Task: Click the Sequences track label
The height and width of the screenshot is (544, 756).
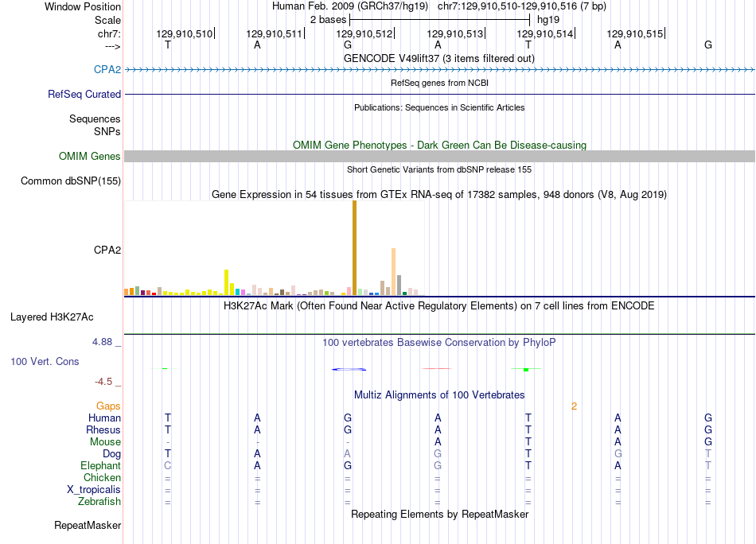Action: 95,119
